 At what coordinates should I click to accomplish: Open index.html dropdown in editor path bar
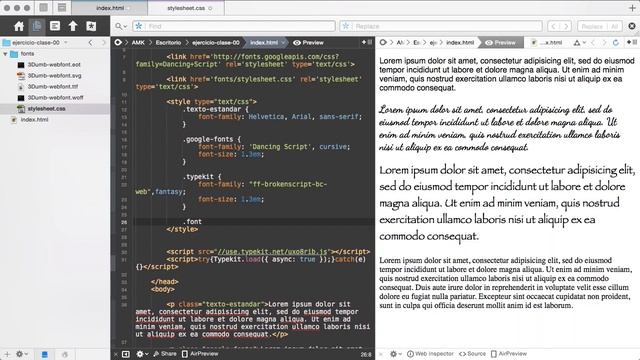coord(267,42)
